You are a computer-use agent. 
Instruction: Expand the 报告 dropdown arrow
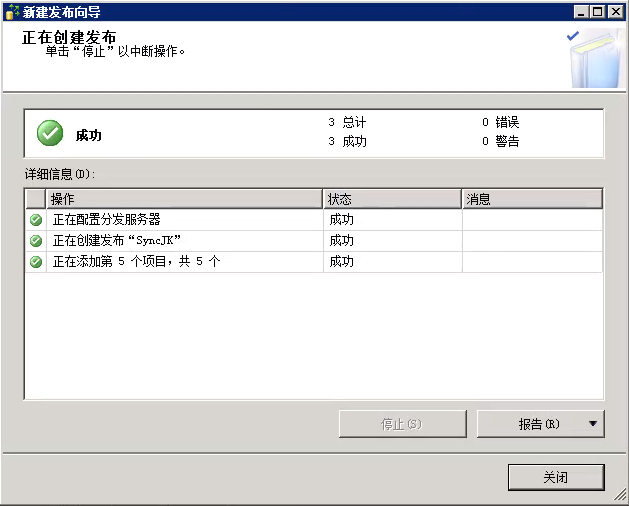coord(593,423)
